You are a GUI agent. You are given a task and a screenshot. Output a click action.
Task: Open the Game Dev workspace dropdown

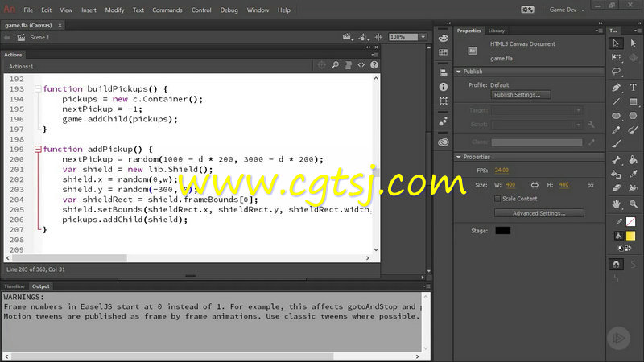coord(567,10)
